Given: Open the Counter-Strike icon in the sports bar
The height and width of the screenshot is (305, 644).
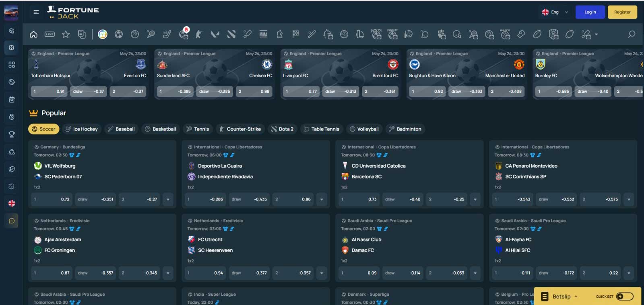Looking at the screenshot, I should [x=199, y=35].
